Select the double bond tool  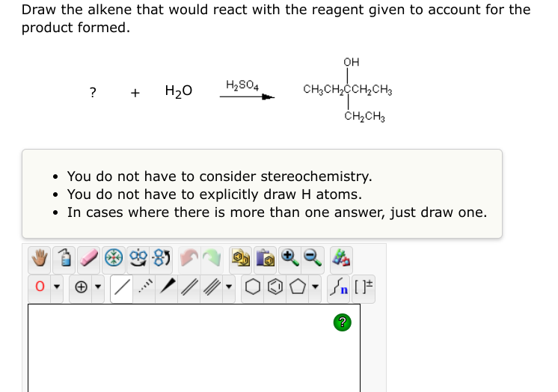click(190, 287)
